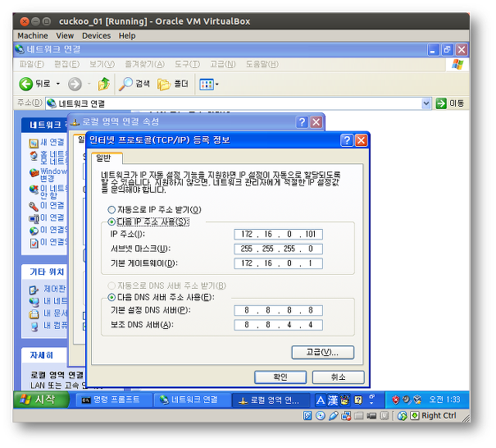The image size is (496, 448).
Task: Click VirtualBox USB pen-shaped status icon
Action: 333,415
